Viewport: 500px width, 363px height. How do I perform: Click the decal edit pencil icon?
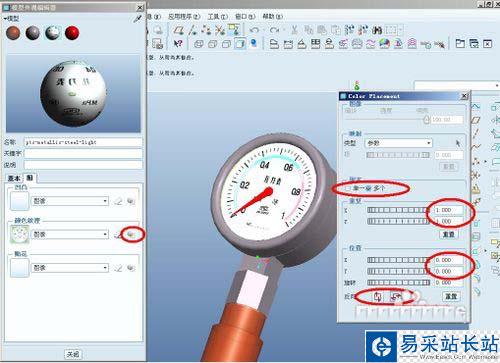click(118, 268)
